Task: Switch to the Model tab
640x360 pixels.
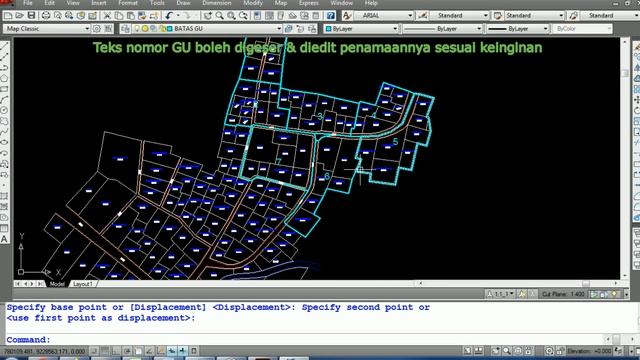Action: click(x=57, y=284)
